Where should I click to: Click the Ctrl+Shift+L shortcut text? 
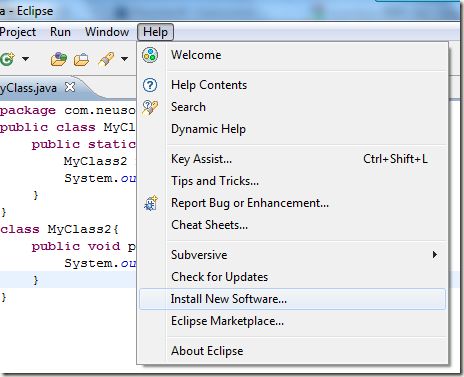395,159
